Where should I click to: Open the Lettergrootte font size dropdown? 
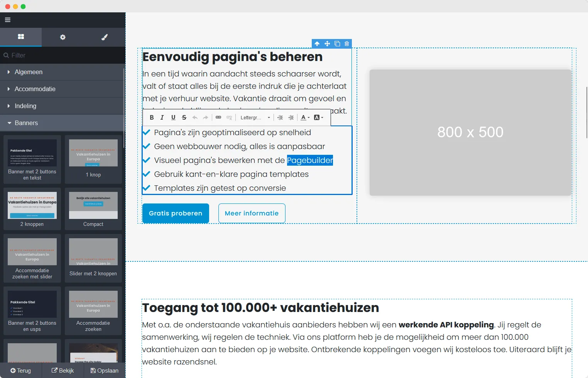(x=255, y=117)
